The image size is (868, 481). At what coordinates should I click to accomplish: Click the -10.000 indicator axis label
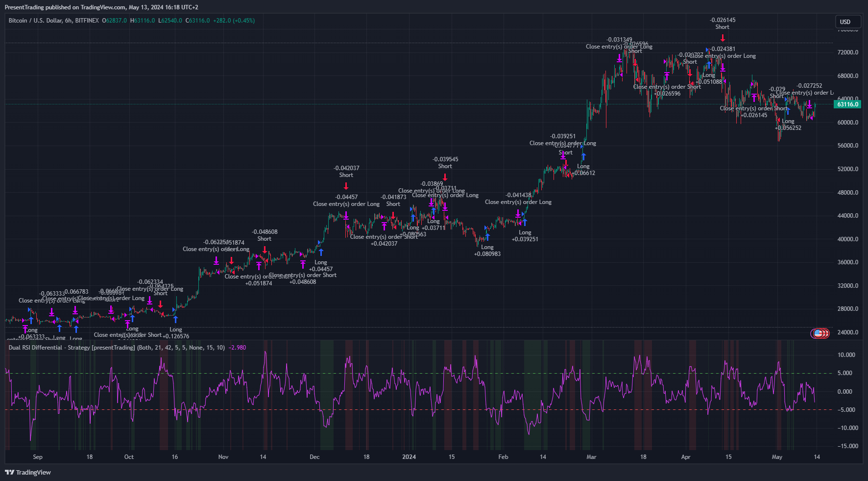point(847,428)
